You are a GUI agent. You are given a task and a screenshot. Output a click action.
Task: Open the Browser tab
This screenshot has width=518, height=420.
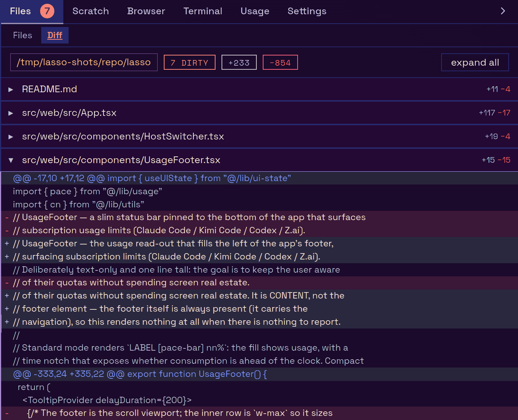tap(146, 11)
